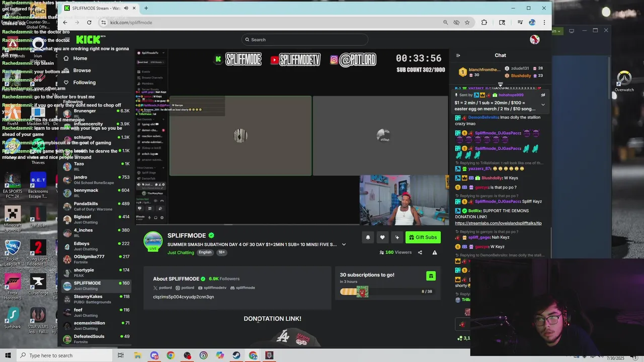Click taskbar Type here to search box

click(x=65, y=355)
